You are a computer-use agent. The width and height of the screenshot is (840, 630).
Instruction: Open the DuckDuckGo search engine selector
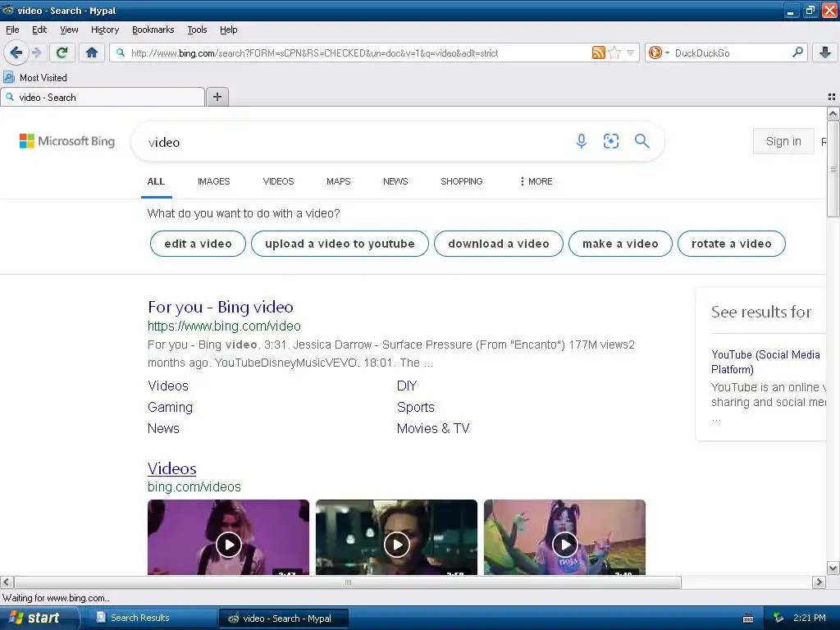click(x=659, y=52)
